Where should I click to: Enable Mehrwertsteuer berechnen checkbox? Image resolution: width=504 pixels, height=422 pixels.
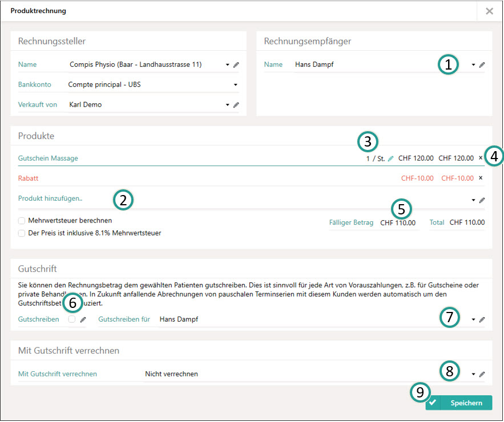click(x=22, y=221)
